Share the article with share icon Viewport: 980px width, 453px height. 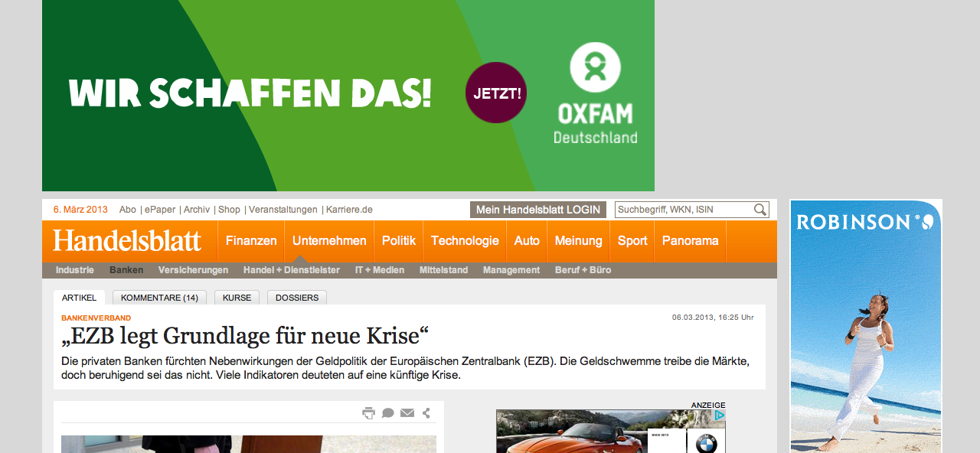point(426,413)
